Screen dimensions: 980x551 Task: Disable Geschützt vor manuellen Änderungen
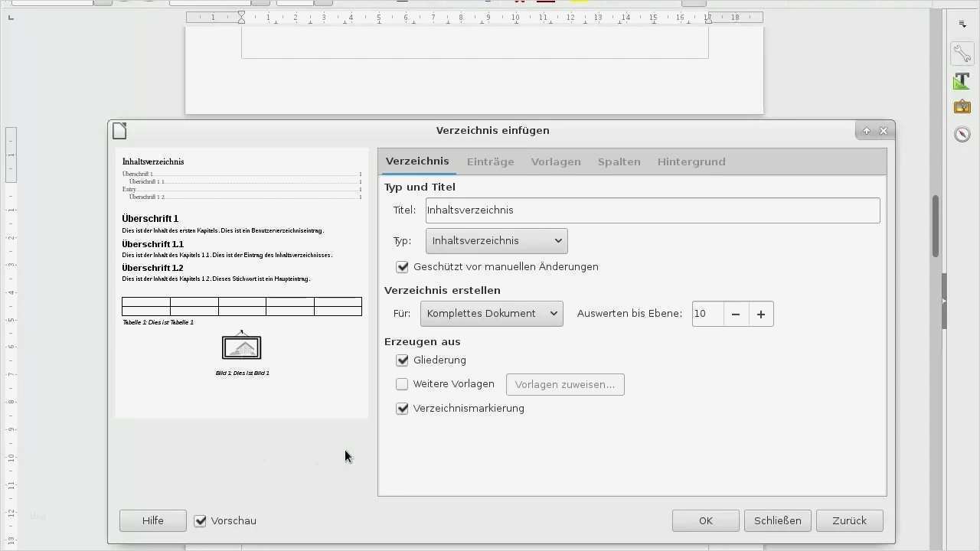tap(402, 267)
